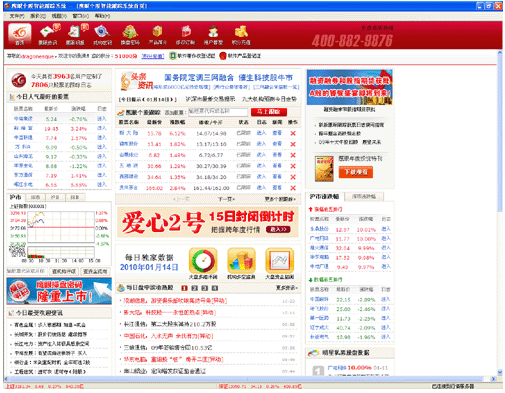Select the 沪市涨幅 tab
The height and width of the screenshot is (393, 505).
coord(324,197)
